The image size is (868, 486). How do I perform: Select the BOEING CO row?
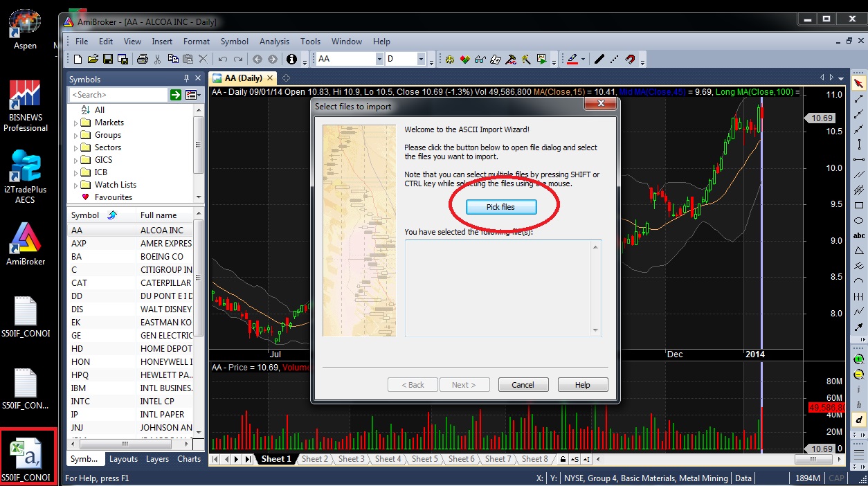(x=132, y=256)
